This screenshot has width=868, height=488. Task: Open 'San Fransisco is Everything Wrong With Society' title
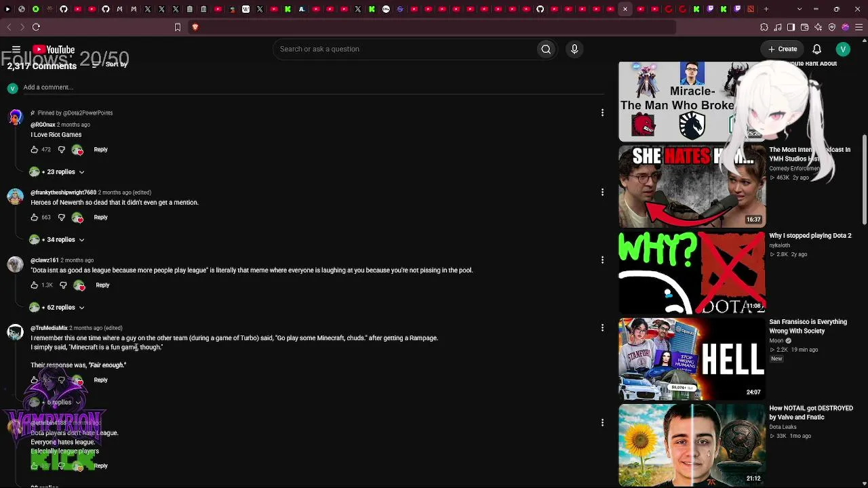(x=808, y=327)
